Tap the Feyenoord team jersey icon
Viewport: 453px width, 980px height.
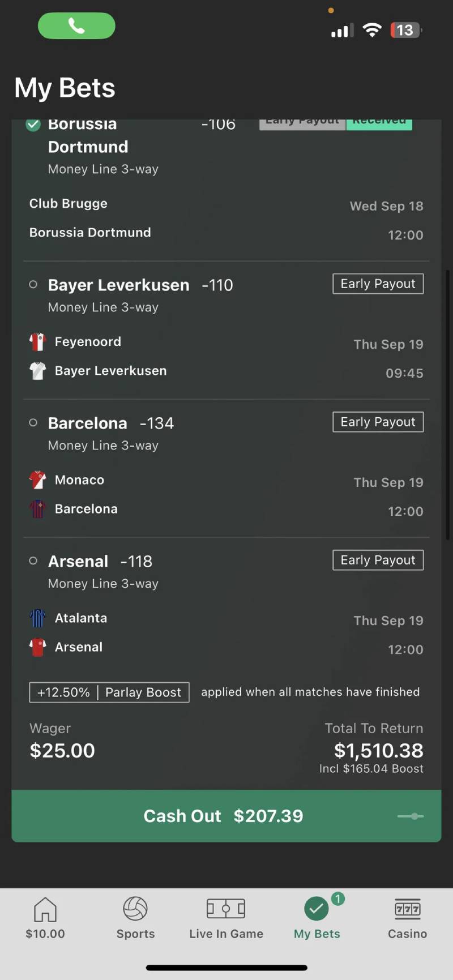[x=37, y=342]
